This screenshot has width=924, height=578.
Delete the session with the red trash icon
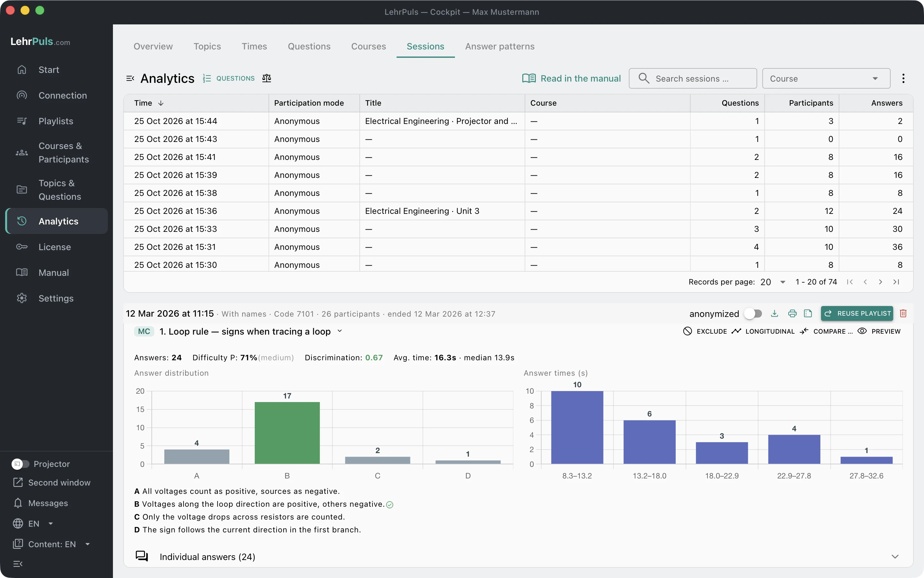point(903,313)
